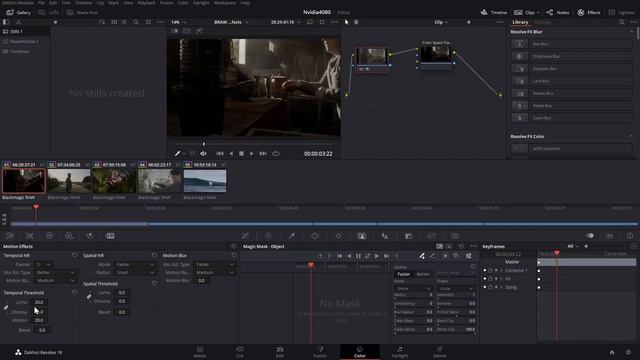The height and width of the screenshot is (360, 640).
Task: Pause Magic Mask tracking
Action: (x=358, y=256)
